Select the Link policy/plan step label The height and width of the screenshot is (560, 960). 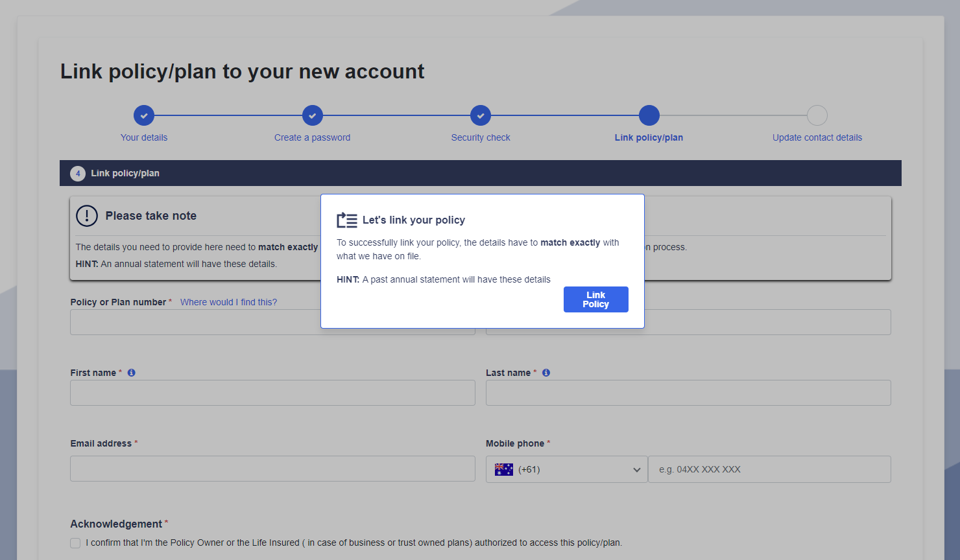[x=649, y=137]
